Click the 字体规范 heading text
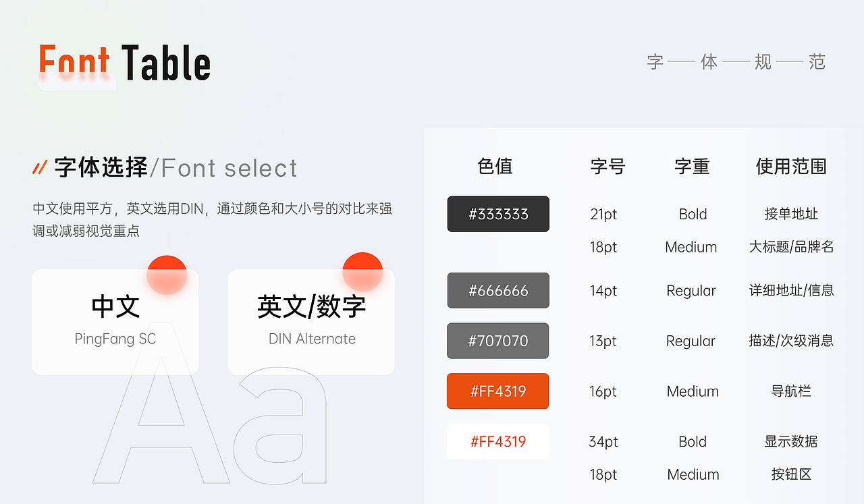864x504 pixels. [x=736, y=62]
